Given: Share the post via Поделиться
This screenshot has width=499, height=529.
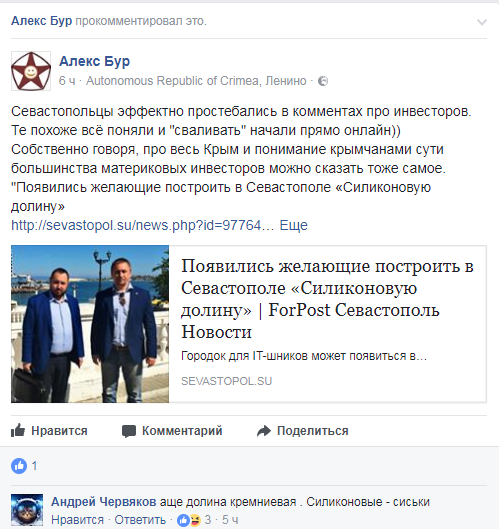Looking at the screenshot, I should pyautogui.click(x=303, y=431).
